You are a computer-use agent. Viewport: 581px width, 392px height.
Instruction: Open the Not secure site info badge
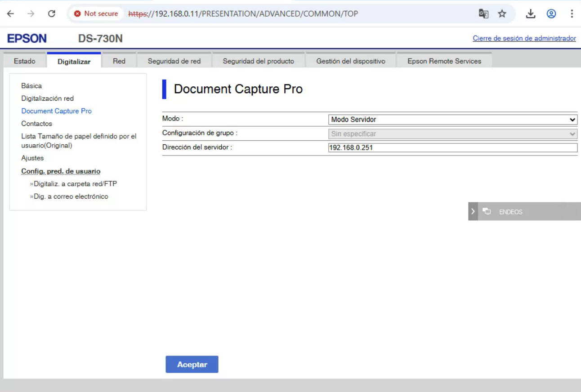point(96,13)
